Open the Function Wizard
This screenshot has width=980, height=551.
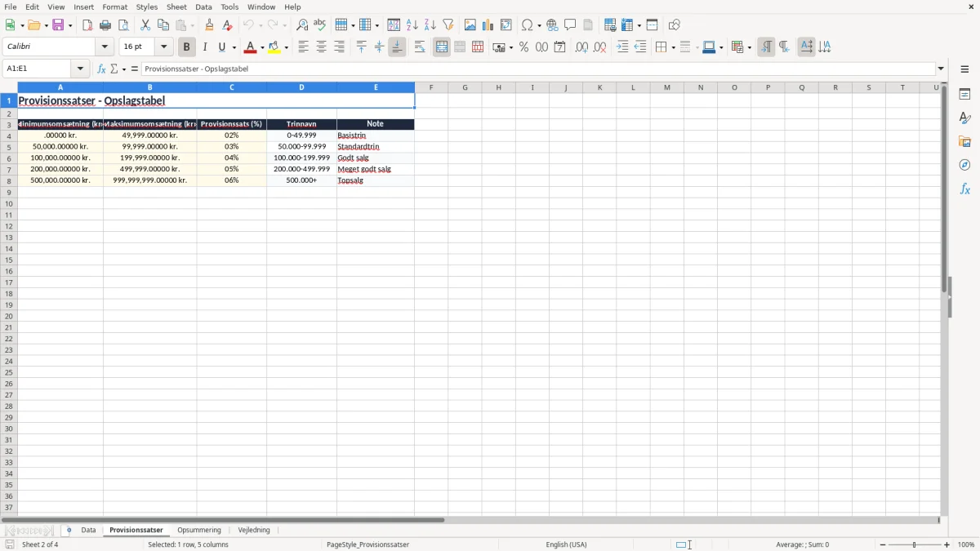[101, 69]
